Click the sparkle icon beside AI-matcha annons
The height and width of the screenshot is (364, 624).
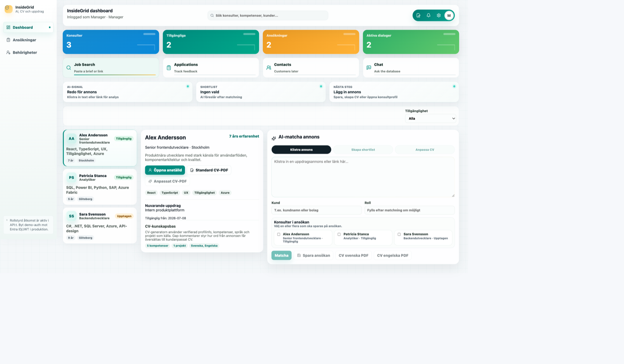(x=274, y=138)
